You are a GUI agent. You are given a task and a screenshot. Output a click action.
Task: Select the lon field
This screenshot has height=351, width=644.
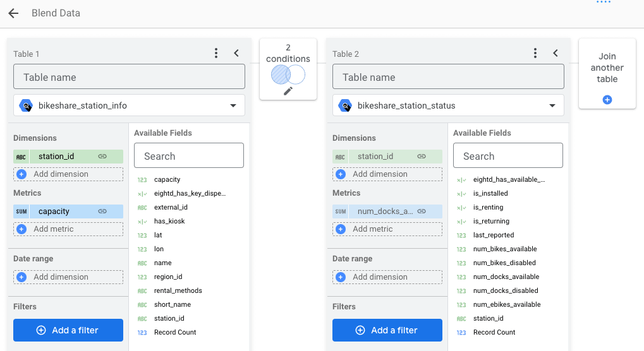pos(159,249)
